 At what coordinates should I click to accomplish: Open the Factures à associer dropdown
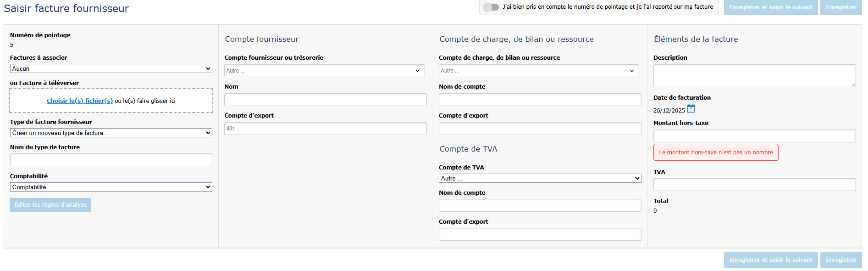tap(111, 68)
